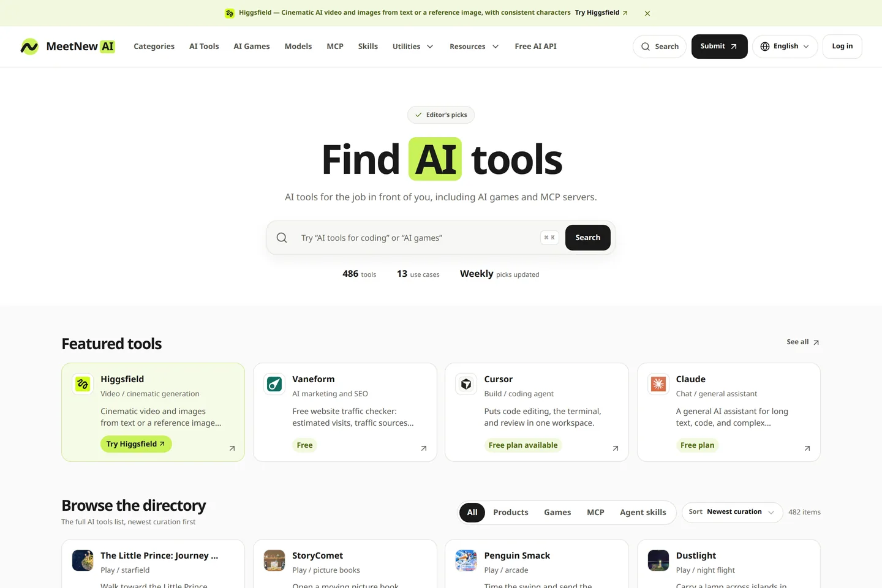This screenshot has width=882, height=588.
Task: Click the header Search button
Action: coord(660,47)
